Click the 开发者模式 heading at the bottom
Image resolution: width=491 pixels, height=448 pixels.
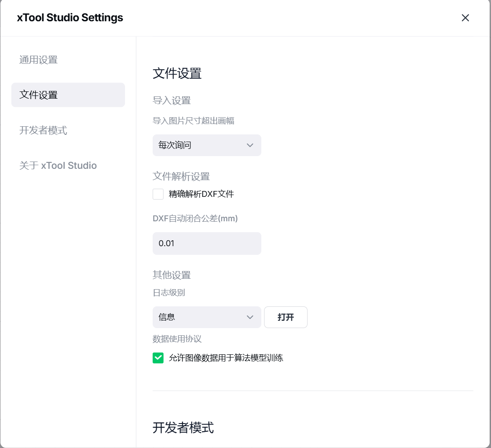coord(183,428)
